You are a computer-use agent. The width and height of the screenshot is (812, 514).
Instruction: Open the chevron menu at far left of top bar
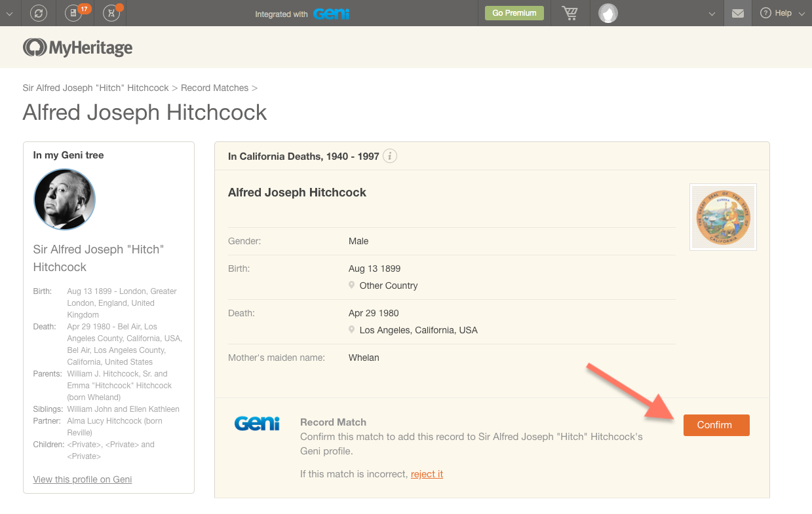point(9,13)
